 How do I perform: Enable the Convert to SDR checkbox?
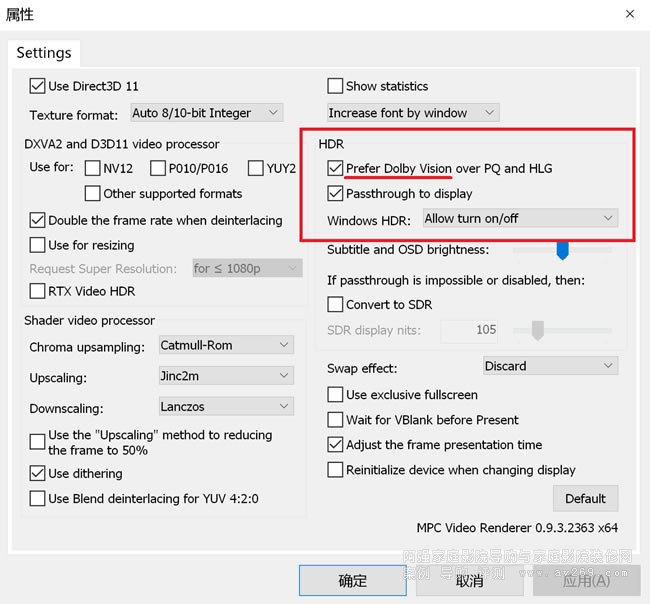point(336,304)
